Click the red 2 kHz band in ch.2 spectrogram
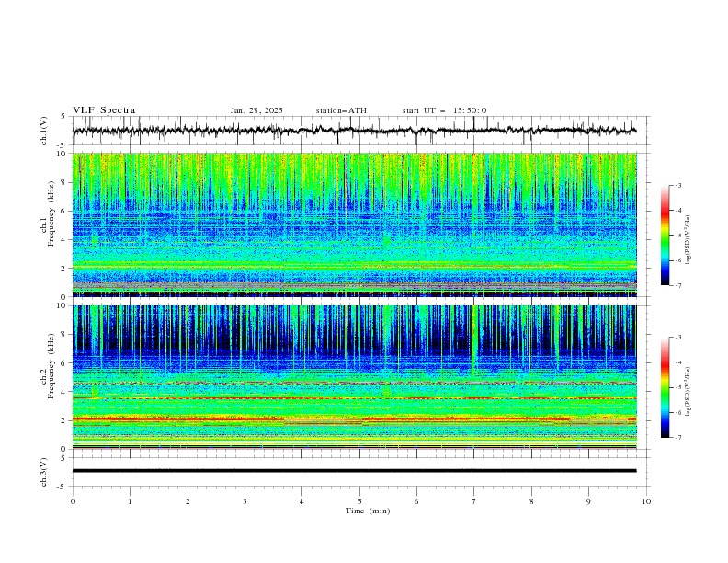The image size is (728, 563). pyautogui.click(x=355, y=419)
